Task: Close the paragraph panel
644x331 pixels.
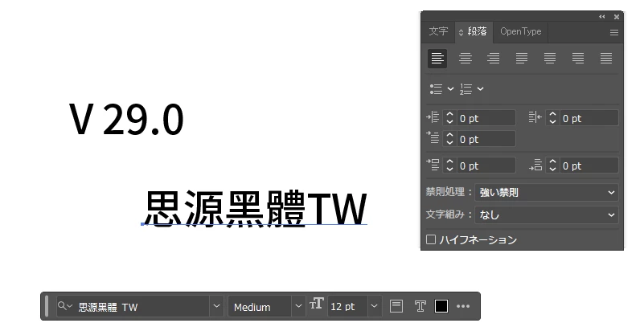Action: 617,17
